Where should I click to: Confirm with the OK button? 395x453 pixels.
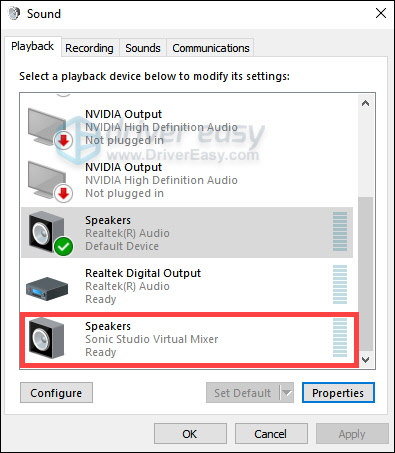pyautogui.click(x=190, y=434)
